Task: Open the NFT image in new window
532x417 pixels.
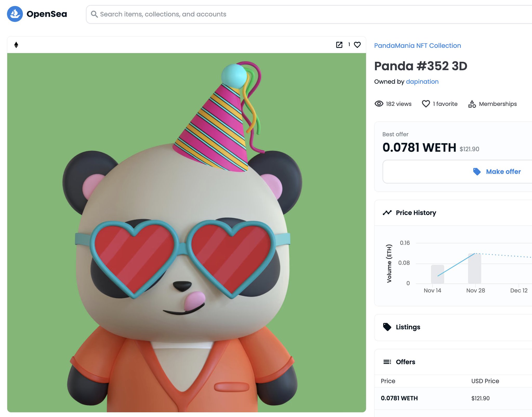Action: click(x=339, y=45)
